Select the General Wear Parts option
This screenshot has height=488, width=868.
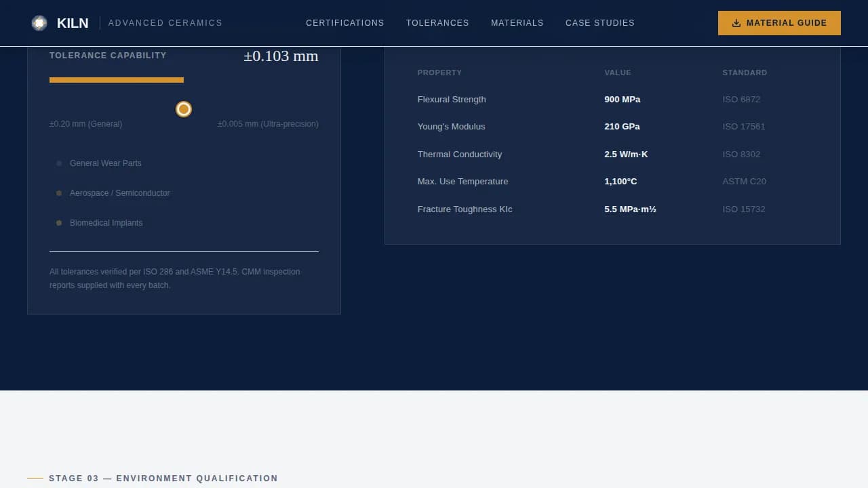[106, 163]
